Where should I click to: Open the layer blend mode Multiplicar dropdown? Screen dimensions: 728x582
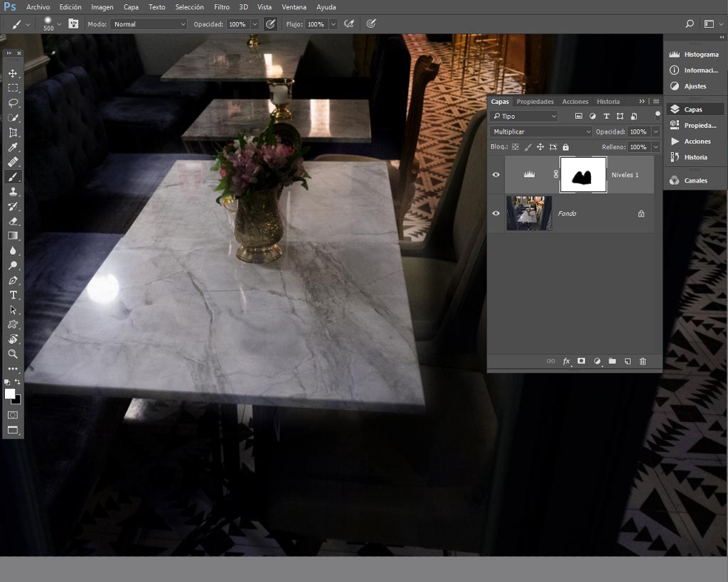pyautogui.click(x=541, y=131)
